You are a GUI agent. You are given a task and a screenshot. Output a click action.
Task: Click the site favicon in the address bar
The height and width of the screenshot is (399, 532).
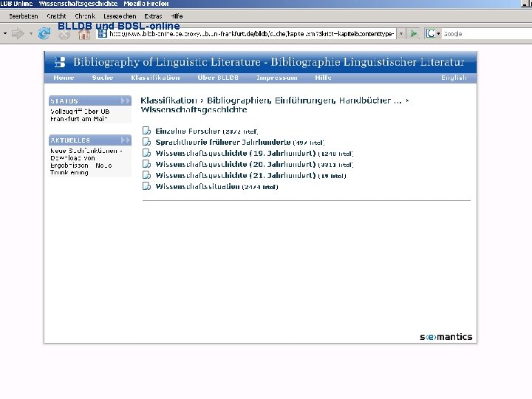[103, 33]
